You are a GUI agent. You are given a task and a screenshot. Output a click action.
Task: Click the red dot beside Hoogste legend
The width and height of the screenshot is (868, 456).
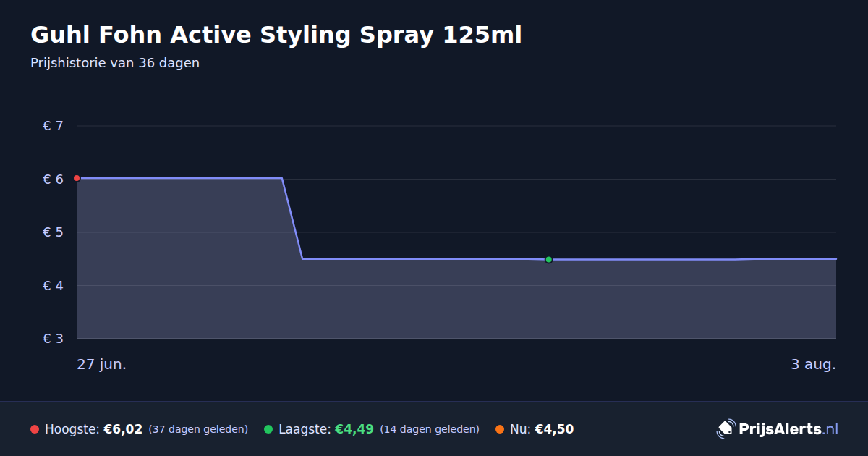[x=35, y=429]
